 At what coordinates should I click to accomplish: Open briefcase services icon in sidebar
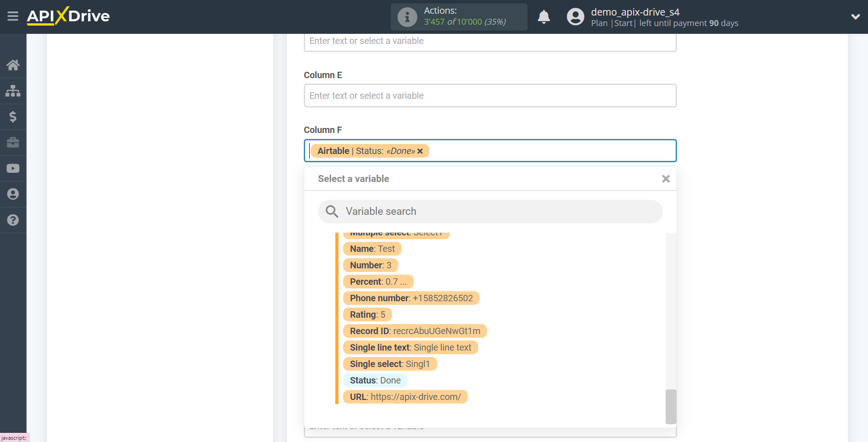pyautogui.click(x=13, y=143)
